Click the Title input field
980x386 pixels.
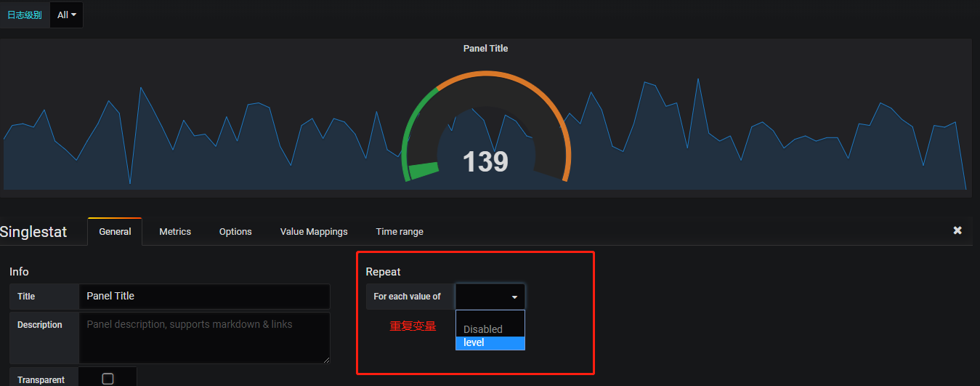[204, 297]
